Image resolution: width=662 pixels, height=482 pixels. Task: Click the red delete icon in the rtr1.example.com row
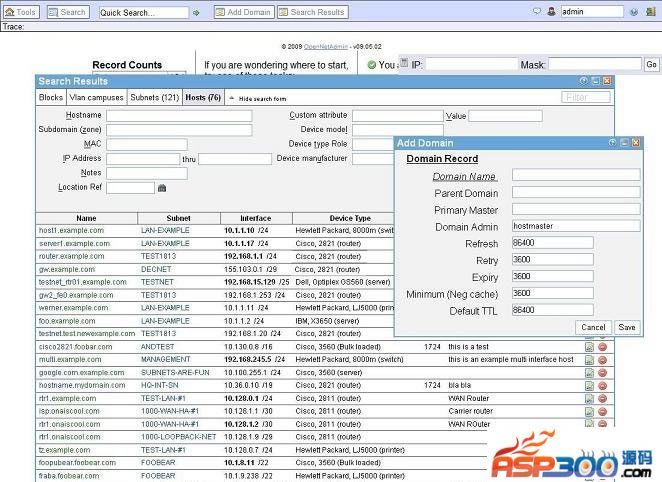coord(602,398)
